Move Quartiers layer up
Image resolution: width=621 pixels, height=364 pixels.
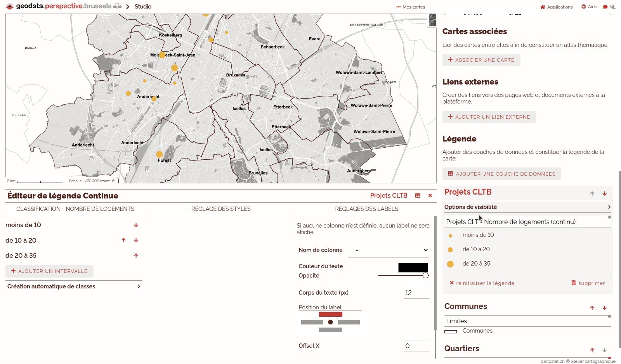pyautogui.click(x=592, y=350)
